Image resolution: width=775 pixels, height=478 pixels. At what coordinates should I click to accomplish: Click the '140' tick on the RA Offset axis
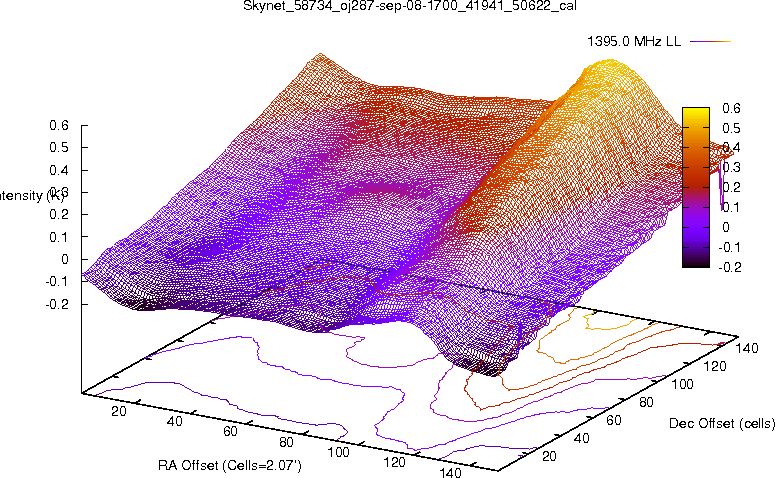point(450,472)
